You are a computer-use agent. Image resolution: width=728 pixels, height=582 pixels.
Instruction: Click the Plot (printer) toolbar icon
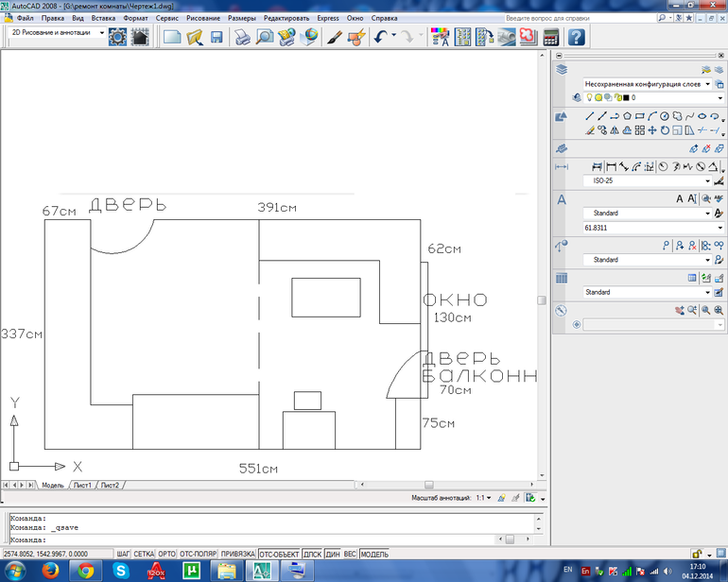243,37
